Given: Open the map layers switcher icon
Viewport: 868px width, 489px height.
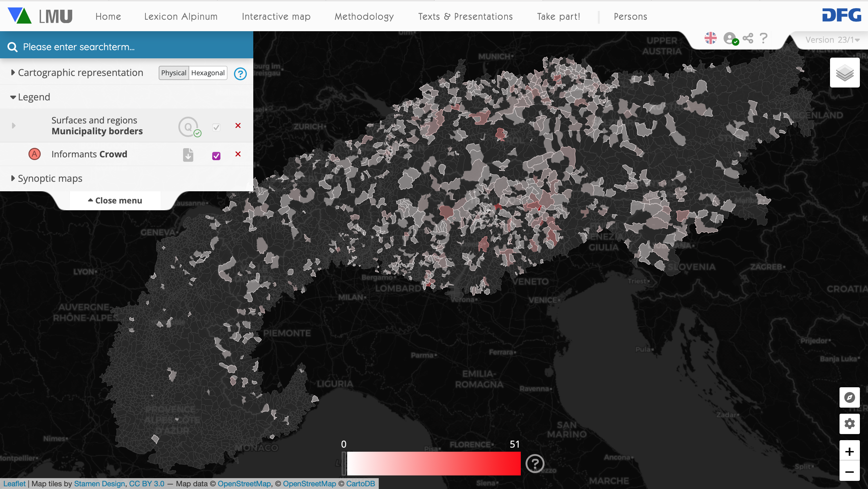Looking at the screenshot, I should (x=844, y=73).
